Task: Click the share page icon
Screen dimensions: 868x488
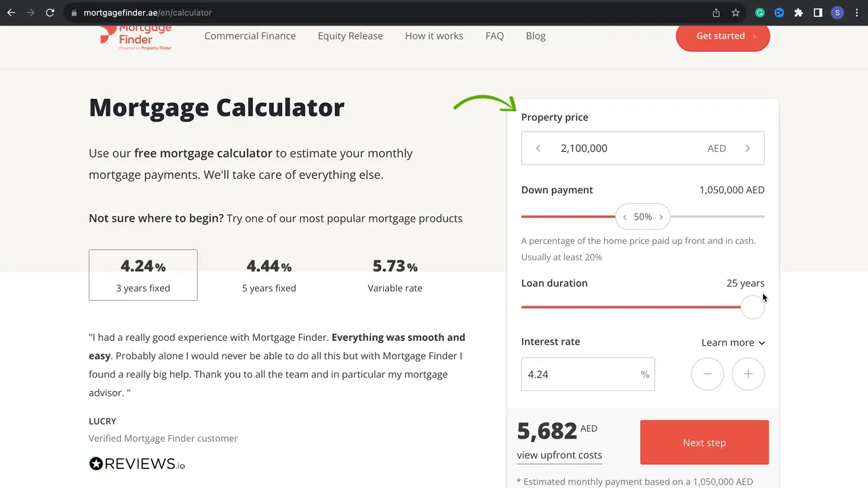Action: tap(716, 13)
